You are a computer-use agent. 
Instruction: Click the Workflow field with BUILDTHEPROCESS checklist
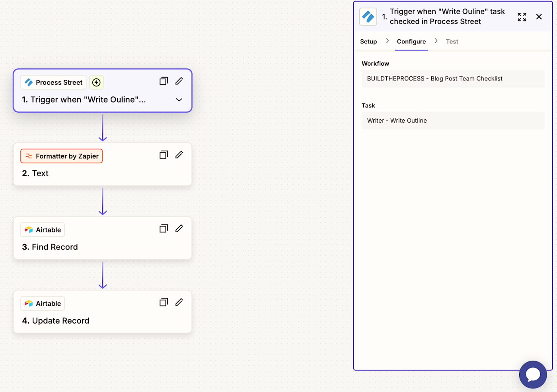(x=453, y=79)
